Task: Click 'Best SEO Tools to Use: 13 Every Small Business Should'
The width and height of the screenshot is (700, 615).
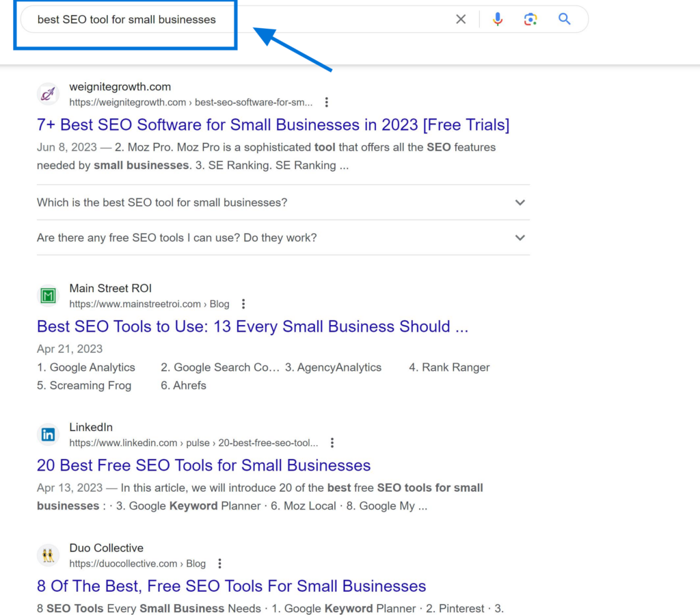Action: pos(252,326)
